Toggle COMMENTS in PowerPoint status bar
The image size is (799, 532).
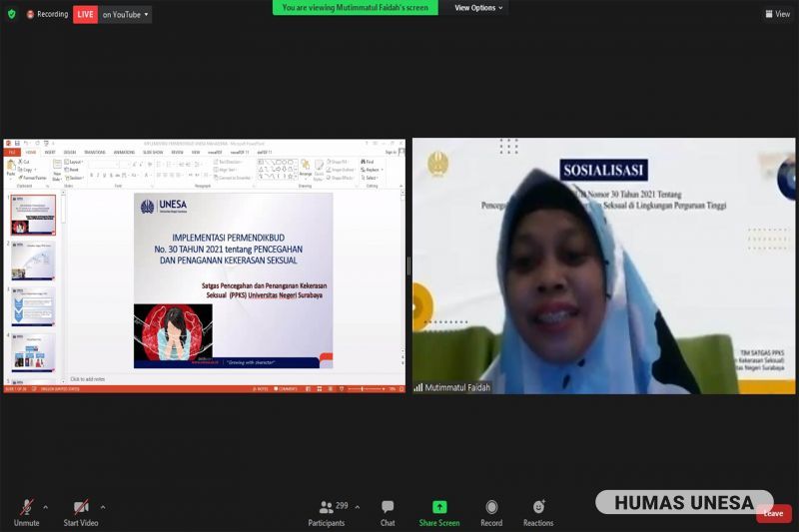pos(286,389)
